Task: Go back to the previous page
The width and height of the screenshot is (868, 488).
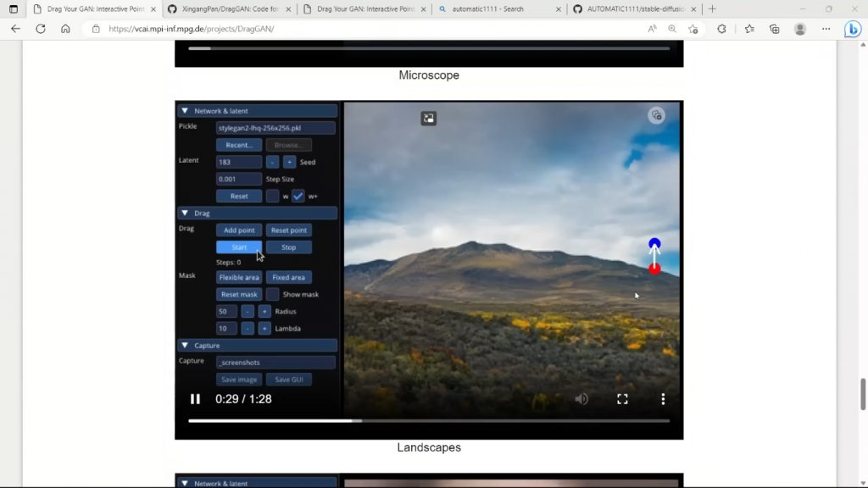Action: (15, 29)
